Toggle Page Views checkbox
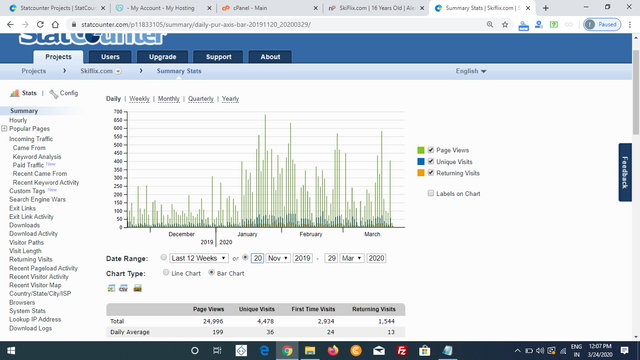The height and width of the screenshot is (360, 640). pyautogui.click(x=431, y=150)
